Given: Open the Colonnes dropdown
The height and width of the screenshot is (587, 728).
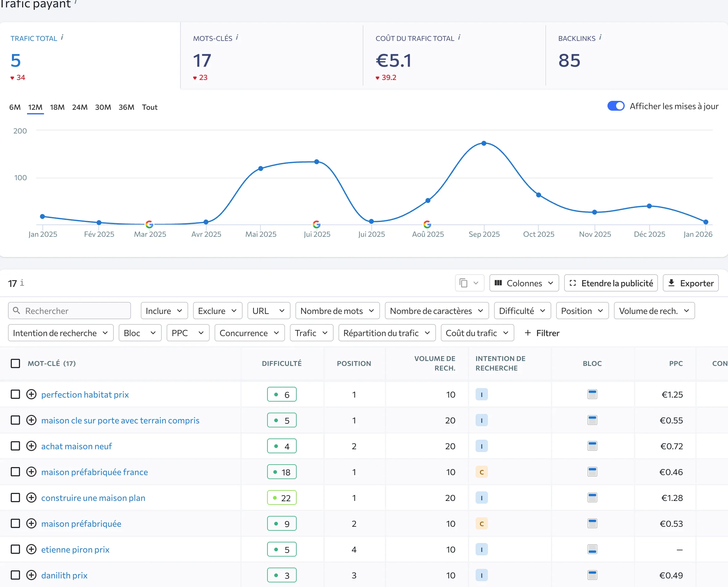Looking at the screenshot, I should point(524,283).
